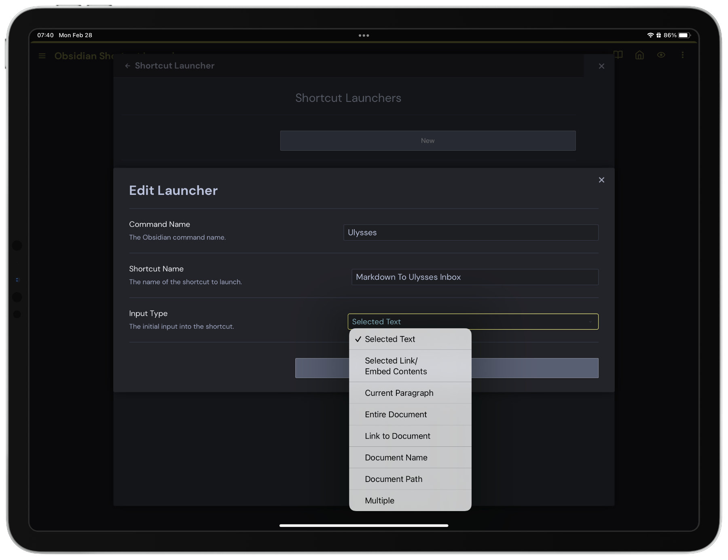
Task: Tap the iPadOS multitasking three dots
Action: point(364,36)
